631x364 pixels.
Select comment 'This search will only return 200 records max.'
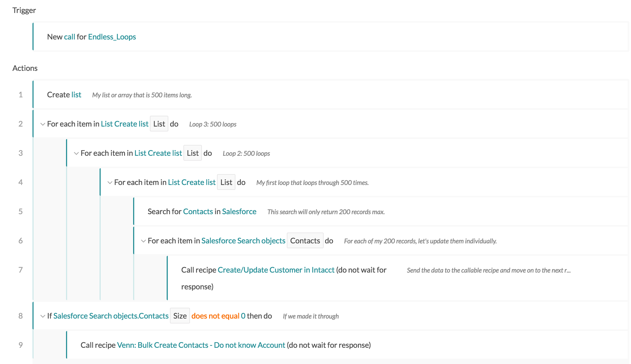326,212
